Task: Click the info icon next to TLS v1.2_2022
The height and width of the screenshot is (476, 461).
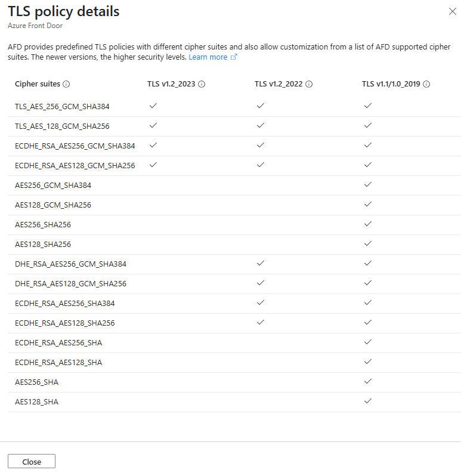Action: (309, 84)
